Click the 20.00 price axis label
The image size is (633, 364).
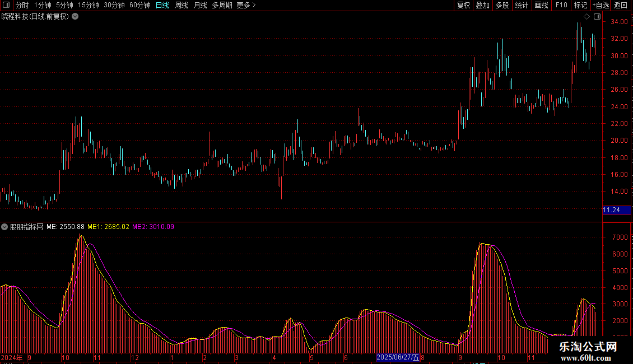click(619, 141)
